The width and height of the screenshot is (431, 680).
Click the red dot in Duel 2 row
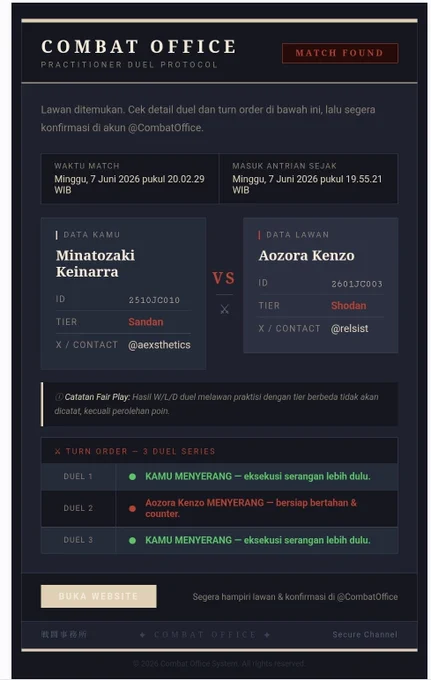tap(132, 509)
